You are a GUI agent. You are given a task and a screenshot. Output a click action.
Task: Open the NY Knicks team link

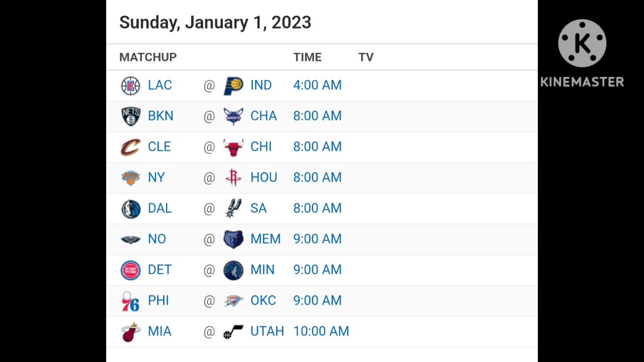pos(156,177)
